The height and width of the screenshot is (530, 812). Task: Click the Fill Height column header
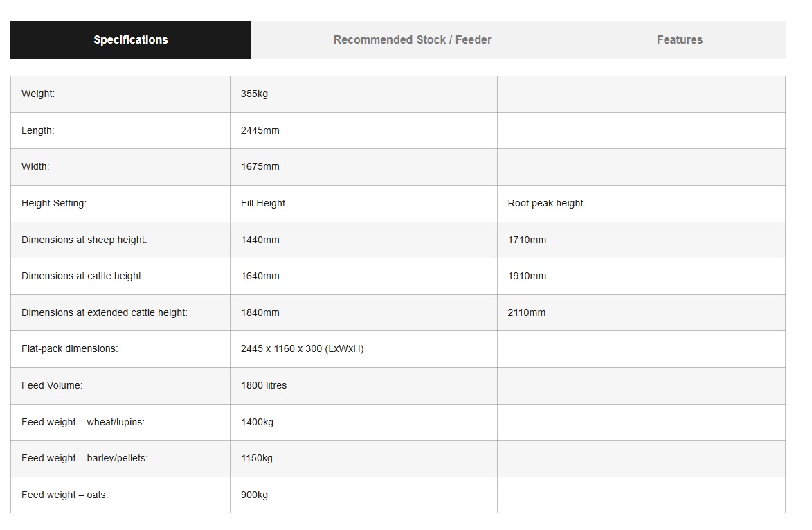[263, 204]
